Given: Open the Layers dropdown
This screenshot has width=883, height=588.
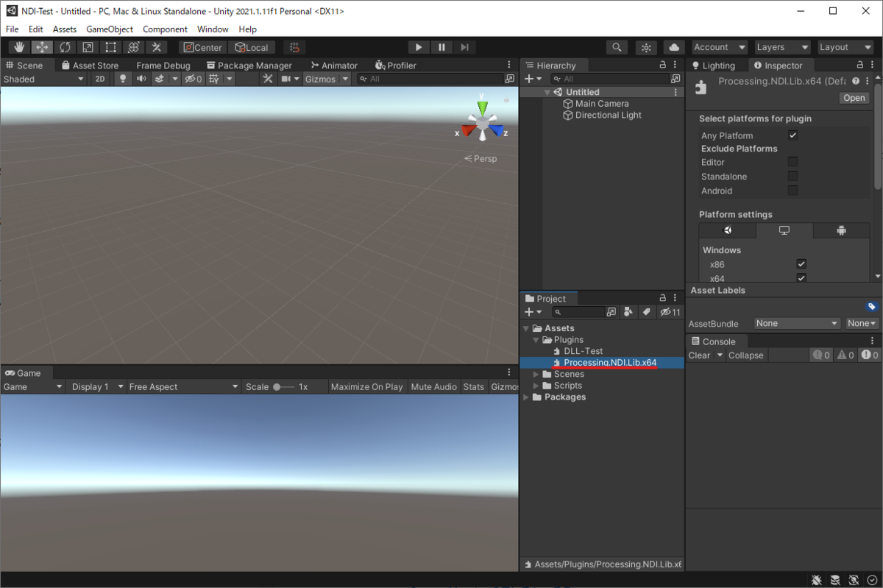Looking at the screenshot, I should (x=783, y=47).
